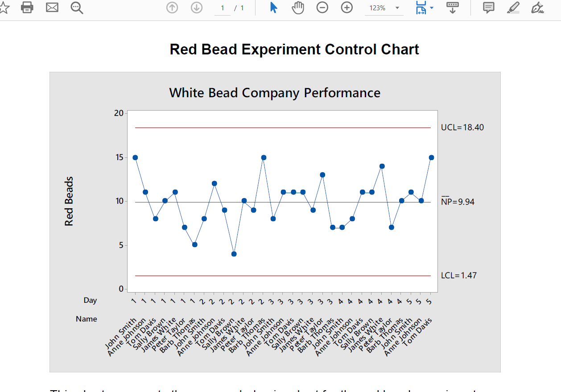Add a sticky note comment
This screenshot has height=392, width=561.
coord(489,8)
